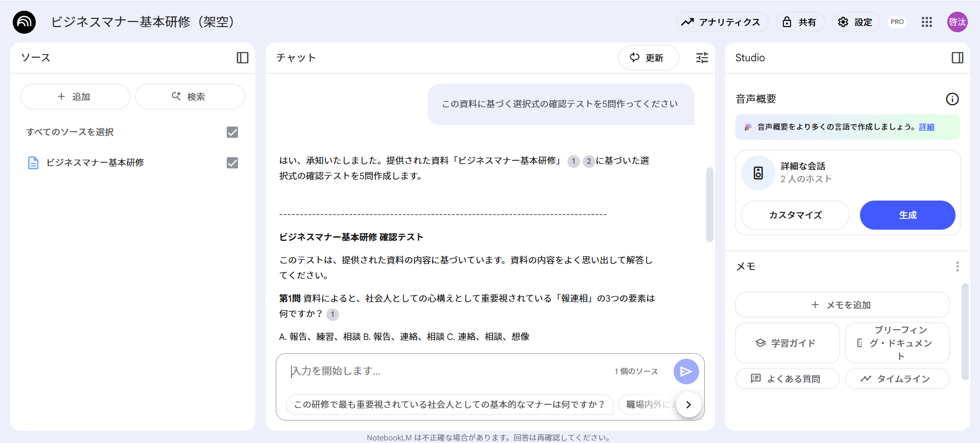Collapse the ソース panel
This screenshot has width=980, height=443.
tap(243, 58)
